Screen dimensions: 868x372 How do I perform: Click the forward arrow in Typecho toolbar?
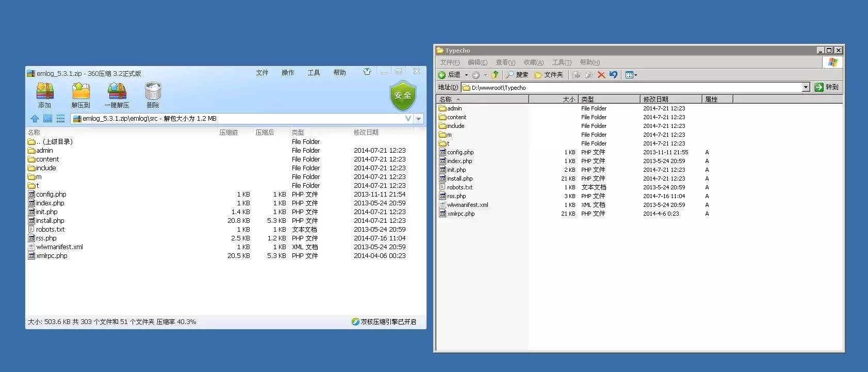click(476, 75)
